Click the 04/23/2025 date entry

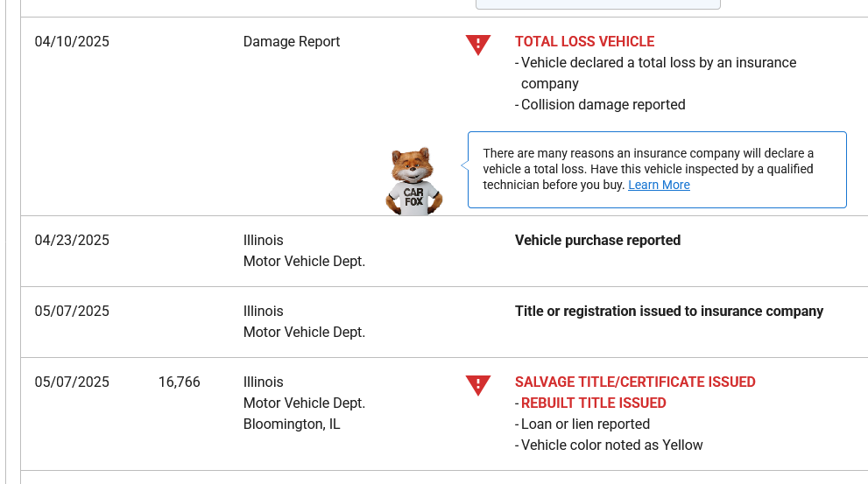72,240
